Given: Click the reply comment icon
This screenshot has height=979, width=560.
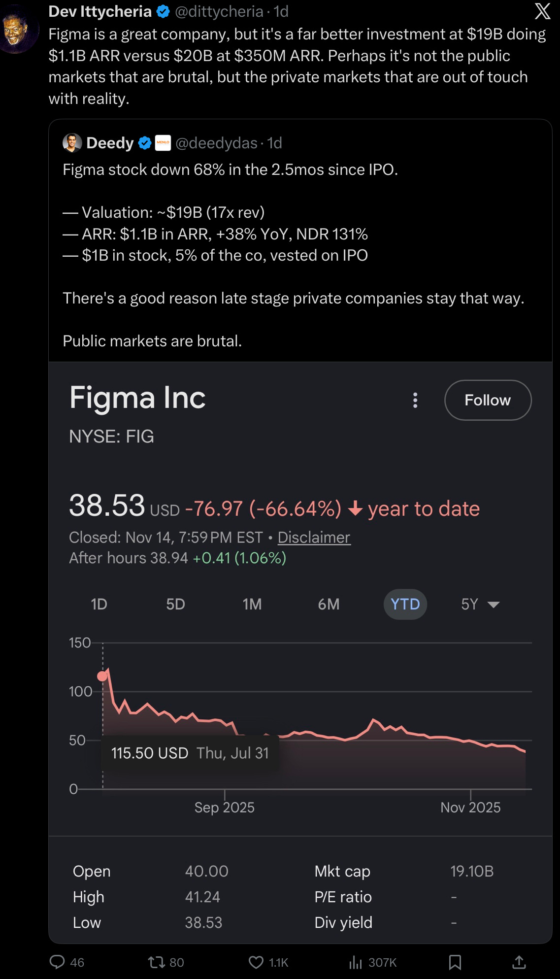Looking at the screenshot, I should coord(58,962).
